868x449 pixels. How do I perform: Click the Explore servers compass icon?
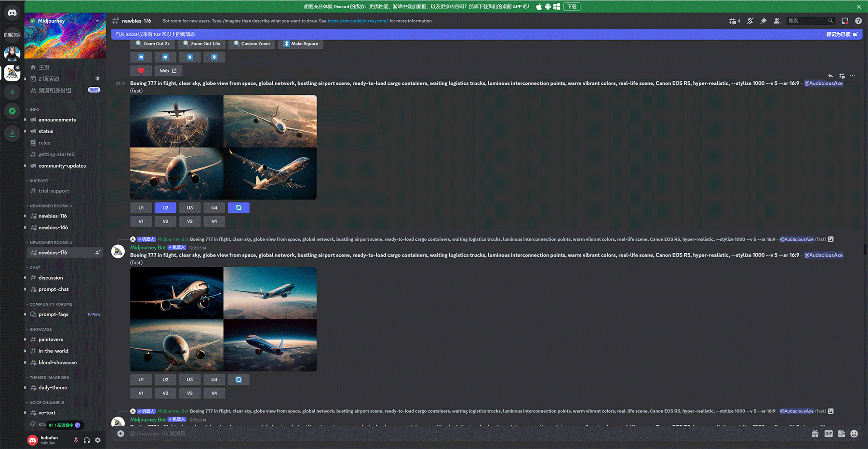coord(12,111)
